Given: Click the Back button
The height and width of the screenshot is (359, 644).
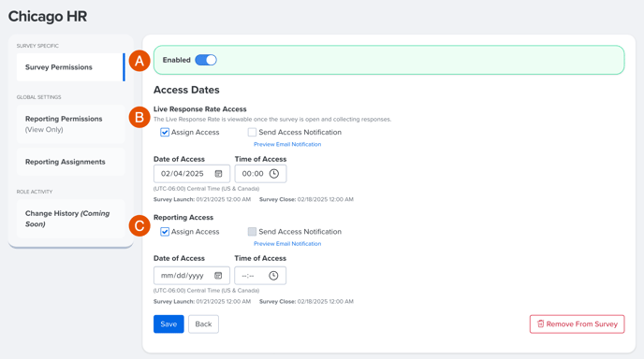Looking at the screenshot, I should [203, 324].
